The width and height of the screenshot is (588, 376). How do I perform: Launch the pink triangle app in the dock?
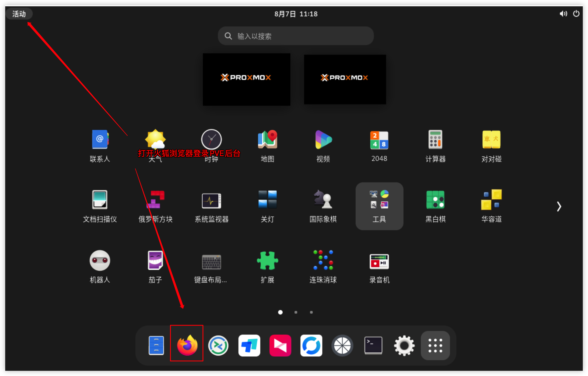point(280,345)
